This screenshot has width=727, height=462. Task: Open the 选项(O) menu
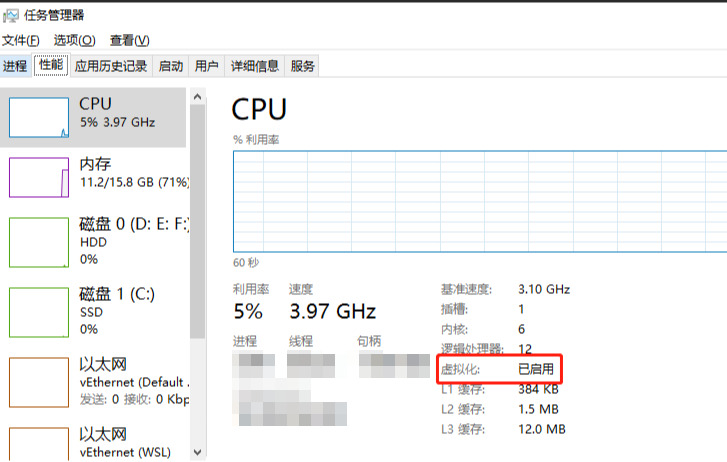tap(74, 40)
